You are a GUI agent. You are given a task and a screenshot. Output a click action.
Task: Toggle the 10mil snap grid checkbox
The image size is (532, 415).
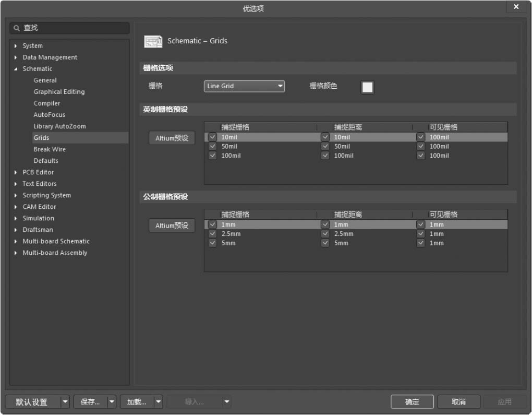point(212,137)
